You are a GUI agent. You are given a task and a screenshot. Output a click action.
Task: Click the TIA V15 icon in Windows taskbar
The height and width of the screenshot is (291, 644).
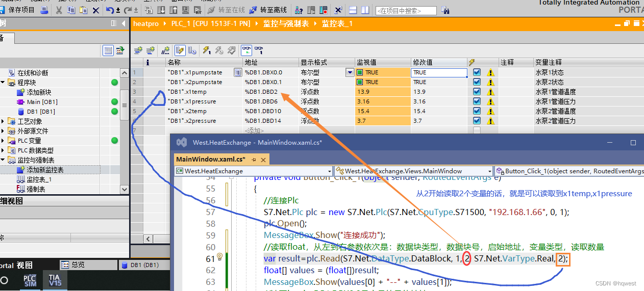[x=54, y=280]
